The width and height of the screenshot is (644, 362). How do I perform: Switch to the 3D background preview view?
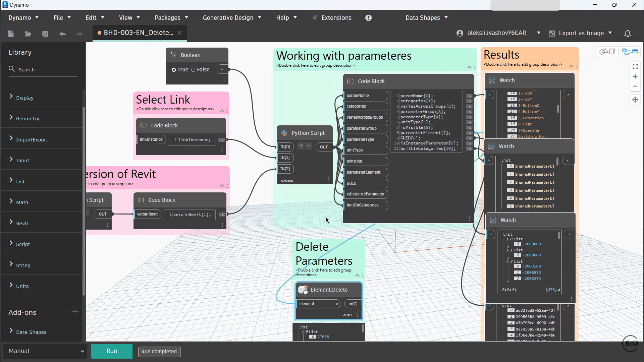pyautogui.click(x=607, y=51)
